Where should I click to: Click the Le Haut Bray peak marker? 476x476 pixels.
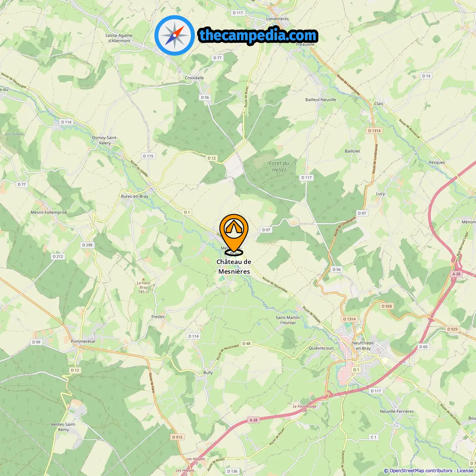tap(144, 279)
